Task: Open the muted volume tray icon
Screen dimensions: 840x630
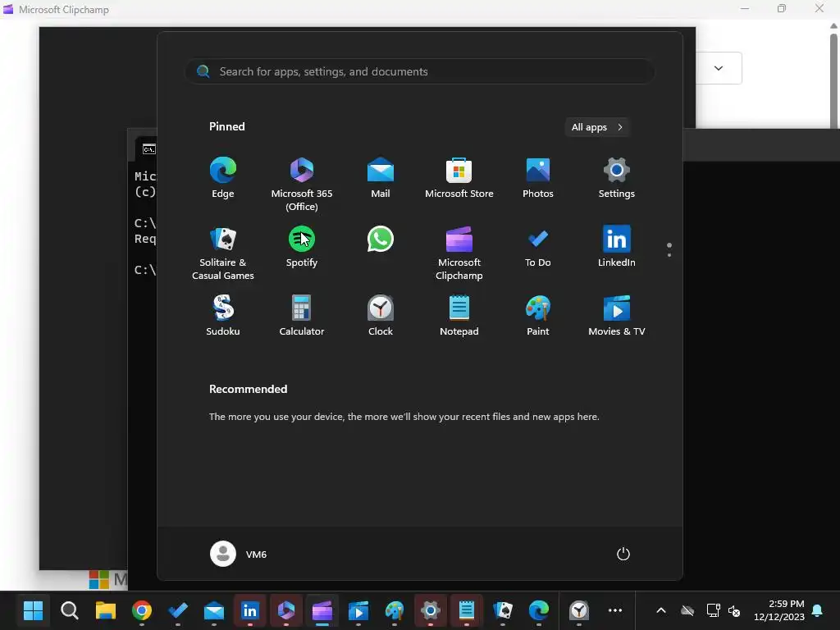Action: [734, 610]
